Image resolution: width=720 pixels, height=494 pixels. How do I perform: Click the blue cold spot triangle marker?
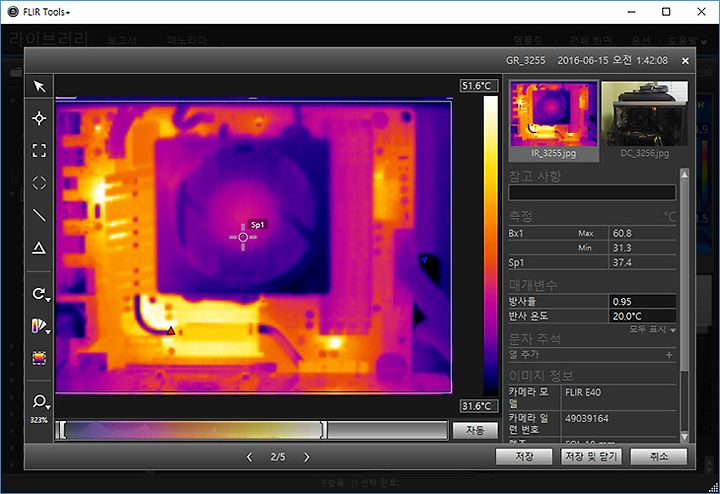click(424, 260)
